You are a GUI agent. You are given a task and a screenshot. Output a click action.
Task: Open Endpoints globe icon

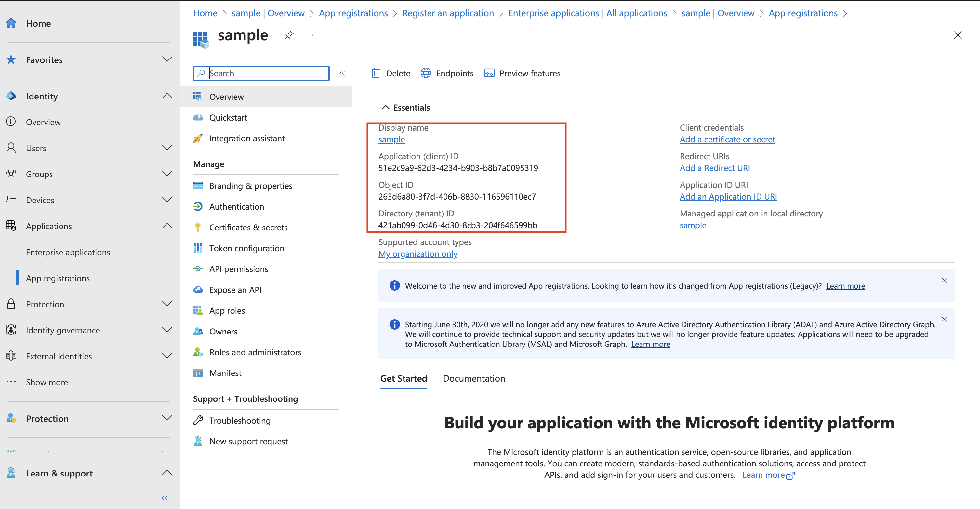(x=426, y=73)
